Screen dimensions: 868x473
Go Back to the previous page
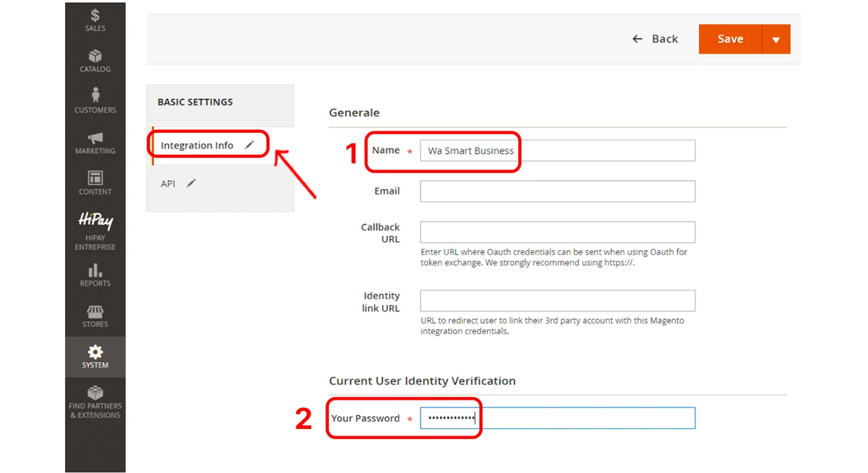(655, 39)
